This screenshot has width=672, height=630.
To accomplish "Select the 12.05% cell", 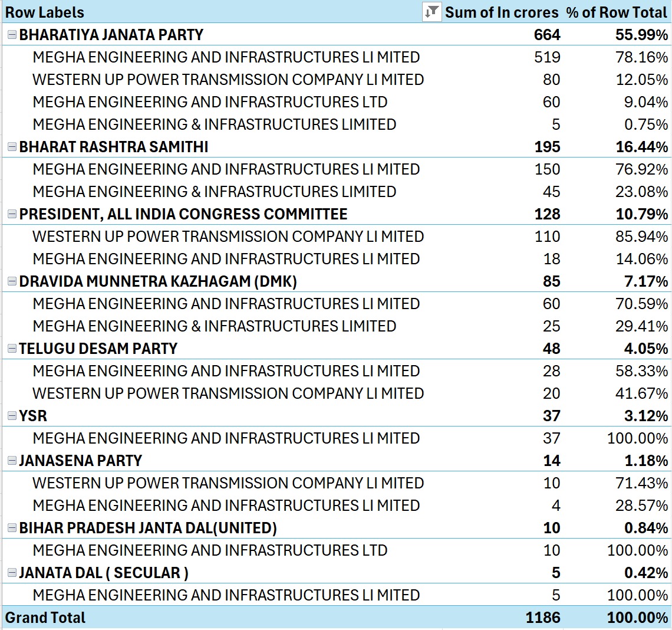I will point(641,80).
